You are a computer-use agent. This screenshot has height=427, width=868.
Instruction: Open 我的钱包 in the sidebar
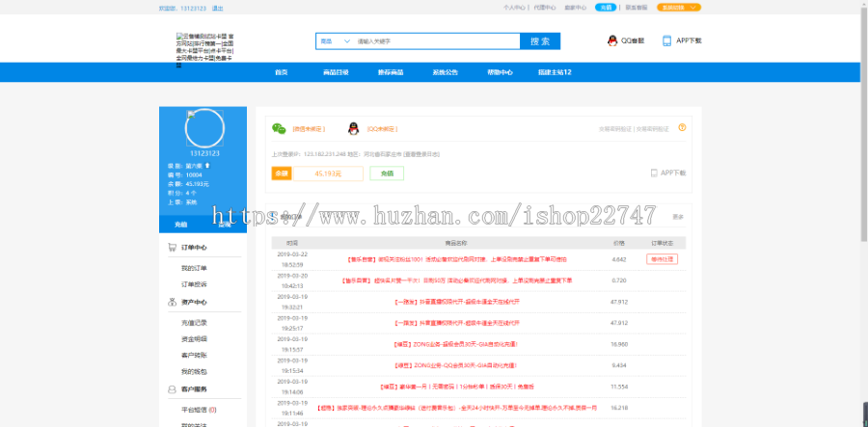click(194, 372)
